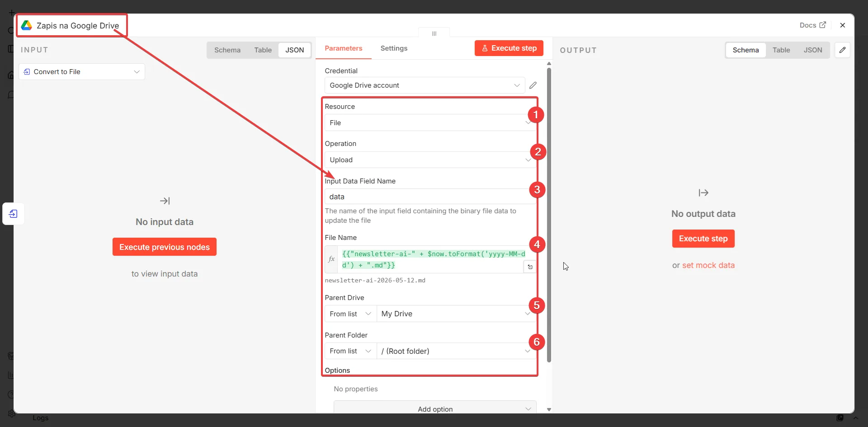
Task: Switch input view to Table
Action: tap(263, 50)
